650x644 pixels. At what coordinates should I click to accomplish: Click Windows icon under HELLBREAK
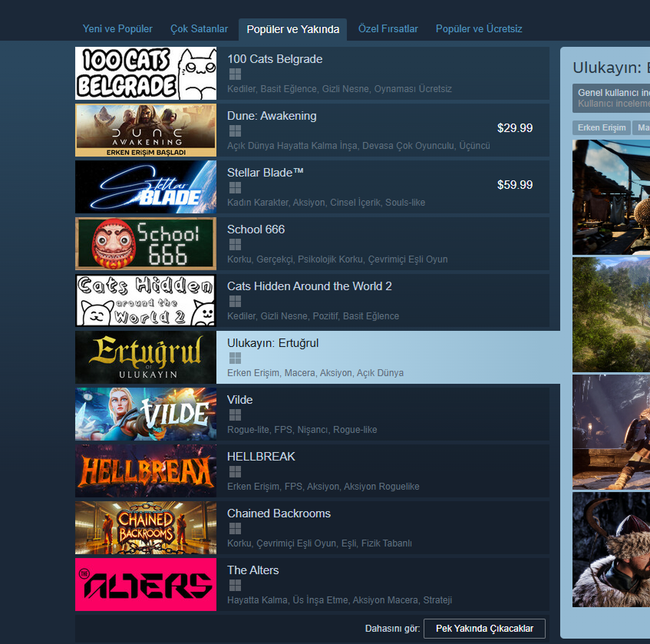235,472
